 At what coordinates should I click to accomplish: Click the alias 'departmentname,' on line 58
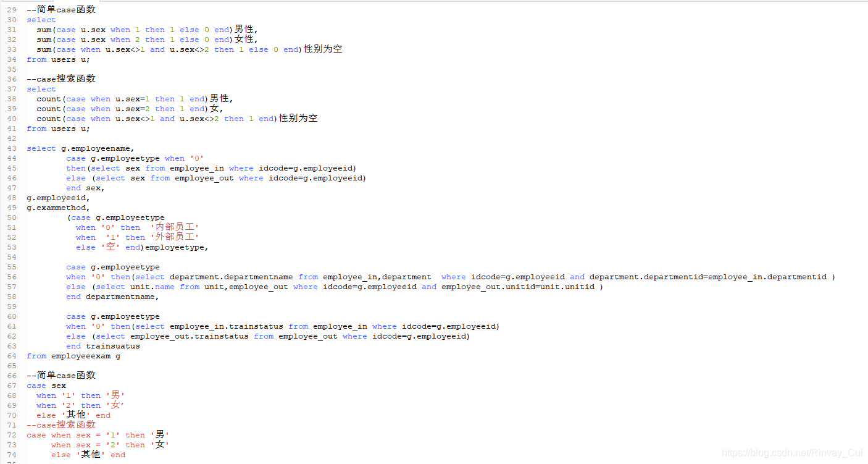[x=122, y=297]
